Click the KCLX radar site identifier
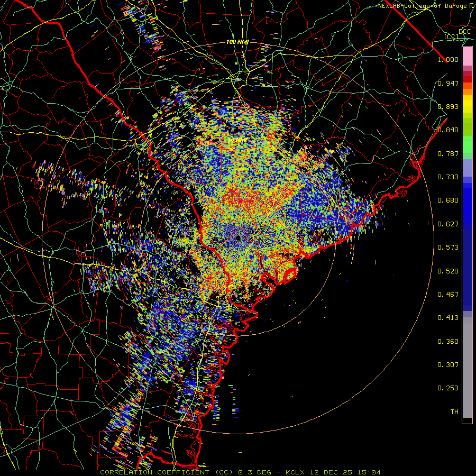Image resolution: width=476 pixels, height=476 pixels. (x=296, y=472)
